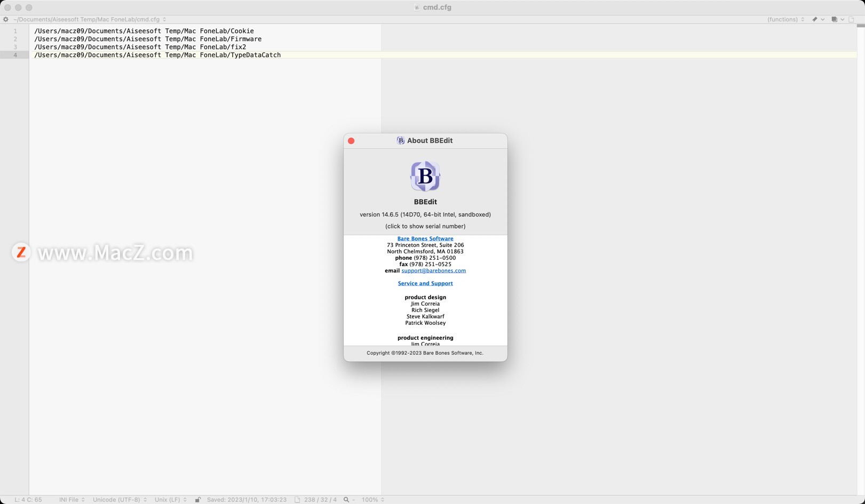Email support@barebones.com link
The width and height of the screenshot is (865, 504).
point(433,270)
